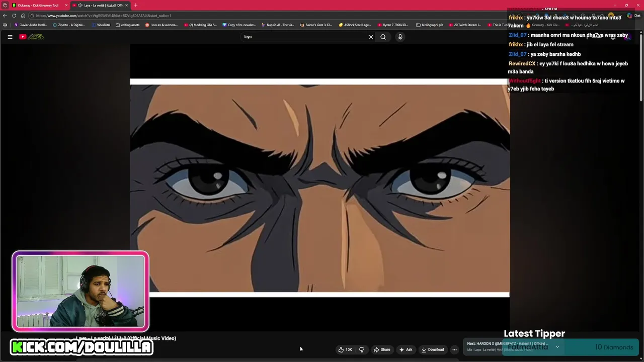Mute the tab via its speaker icon
644x362 pixels.
[80, 5]
